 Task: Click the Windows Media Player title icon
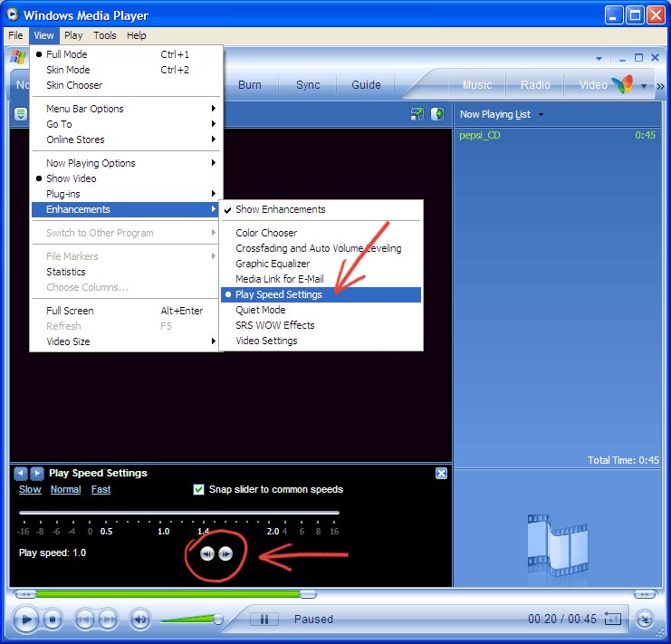(x=13, y=14)
